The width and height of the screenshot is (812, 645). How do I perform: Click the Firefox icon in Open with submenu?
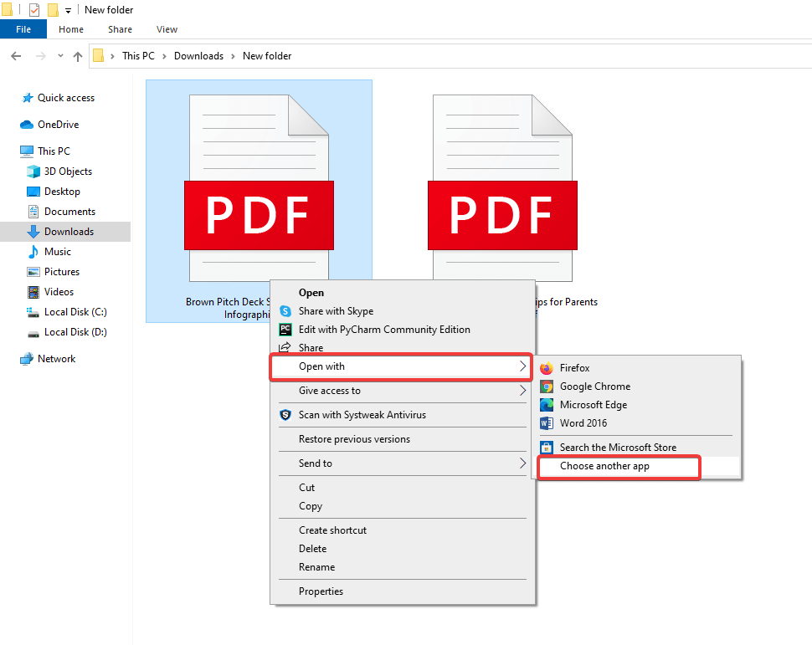tap(547, 368)
